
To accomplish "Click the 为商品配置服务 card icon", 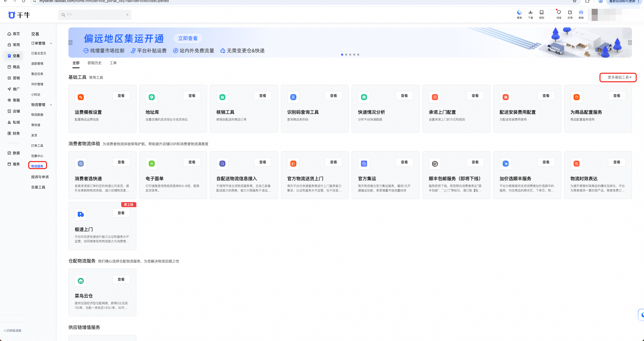I will (x=576, y=97).
